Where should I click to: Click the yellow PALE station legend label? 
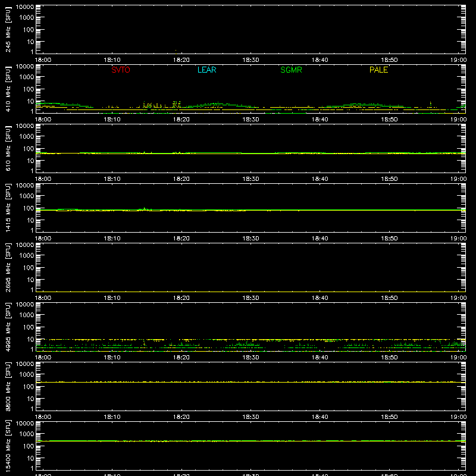(378, 70)
